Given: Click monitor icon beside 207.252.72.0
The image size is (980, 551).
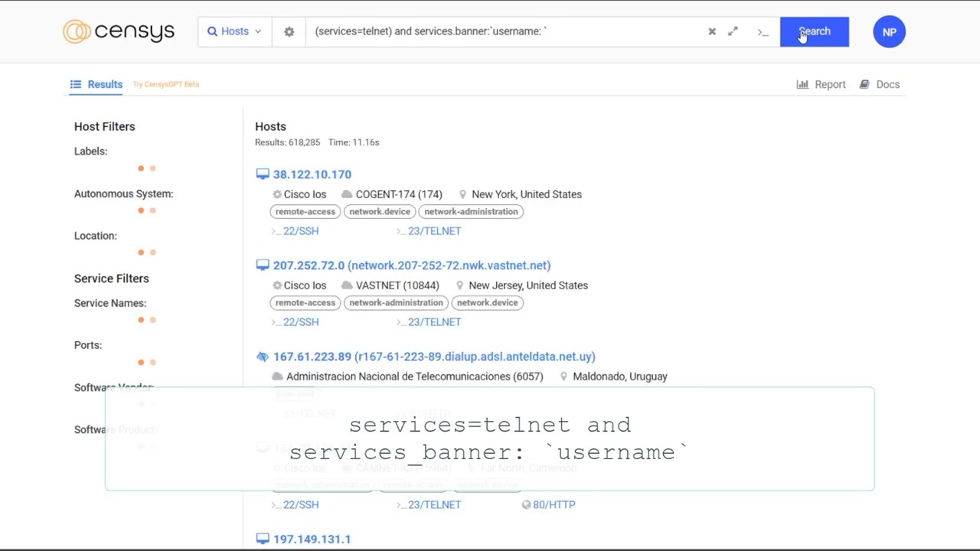Looking at the screenshot, I should pyautogui.click(x=263, y=266).
